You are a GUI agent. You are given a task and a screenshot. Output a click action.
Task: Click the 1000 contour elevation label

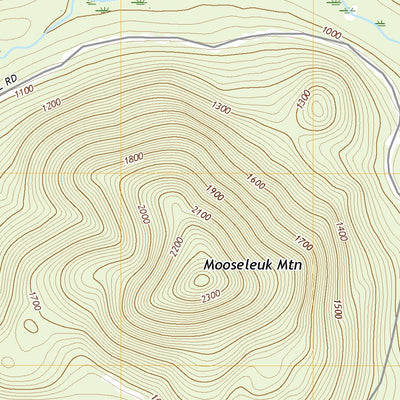coord(332,33)
